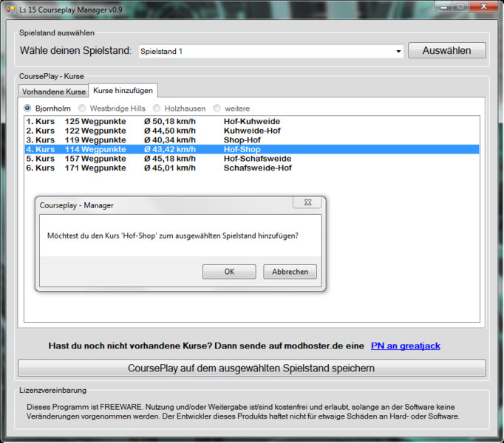Image resolution: width=504 pixels, height=443 pixels.
Task: Open the Spielstand dropdown arrow
Action: (x=398, y=52)
